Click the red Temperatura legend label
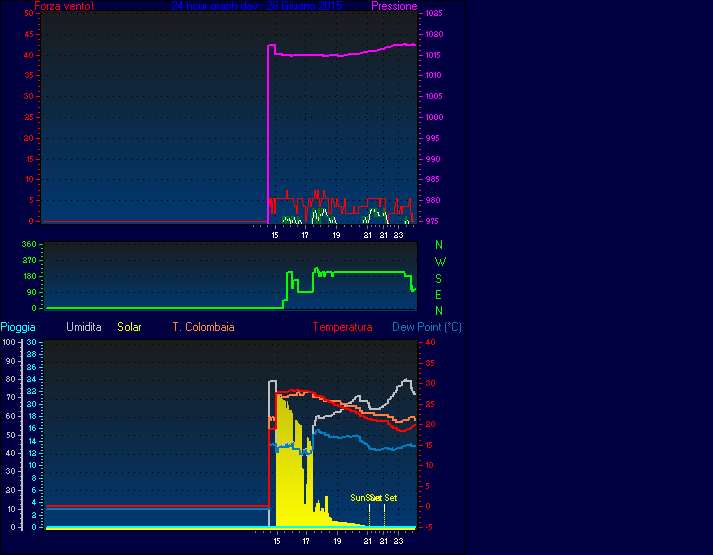The image size is (713, 555). click(342, 327)
